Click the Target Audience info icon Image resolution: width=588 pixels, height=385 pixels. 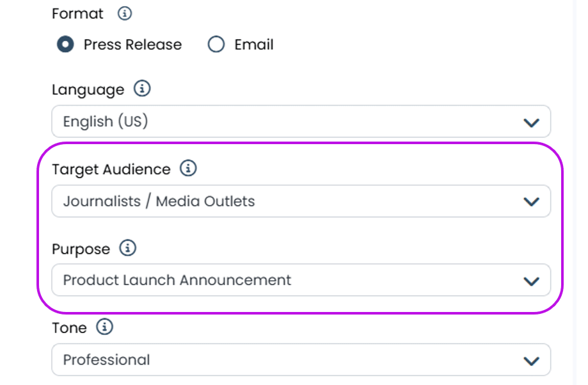[188, 168]
